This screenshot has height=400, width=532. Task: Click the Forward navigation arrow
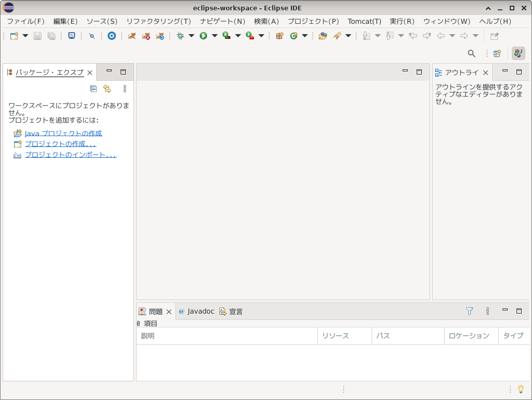click(464, 36)
